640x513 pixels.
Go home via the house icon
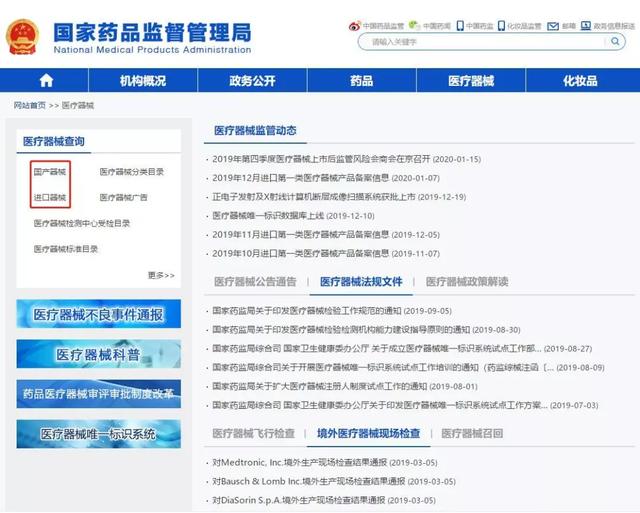[x=46, y=80]
